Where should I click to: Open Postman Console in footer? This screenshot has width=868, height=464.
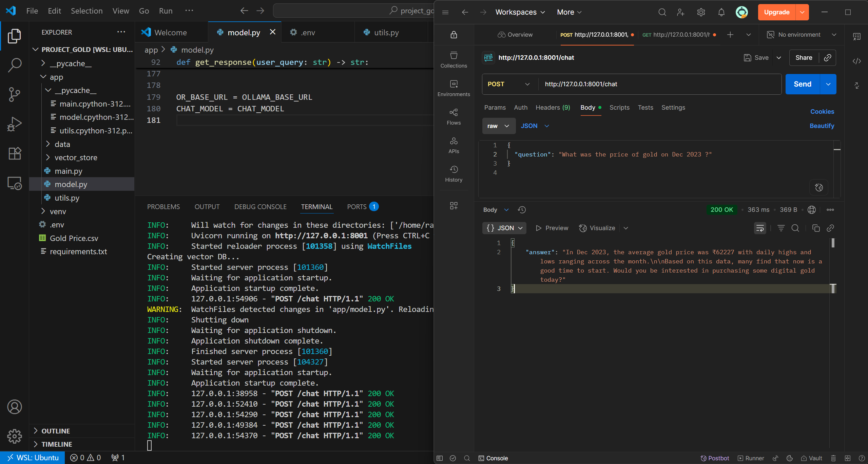pyautogui.click(x=493, y=458)
